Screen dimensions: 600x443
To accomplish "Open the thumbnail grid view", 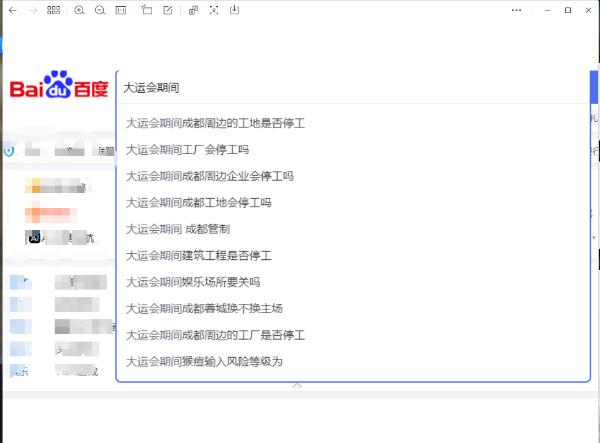I will 53,10.
